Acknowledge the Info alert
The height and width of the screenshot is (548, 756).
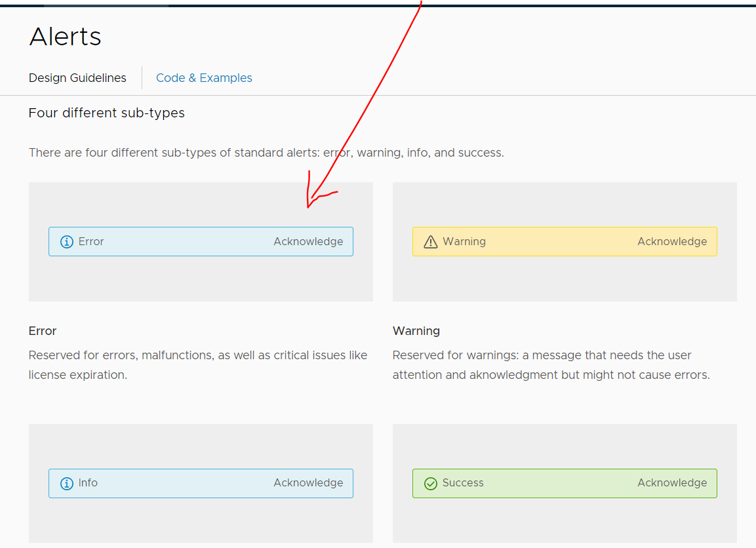pos(309,483)
